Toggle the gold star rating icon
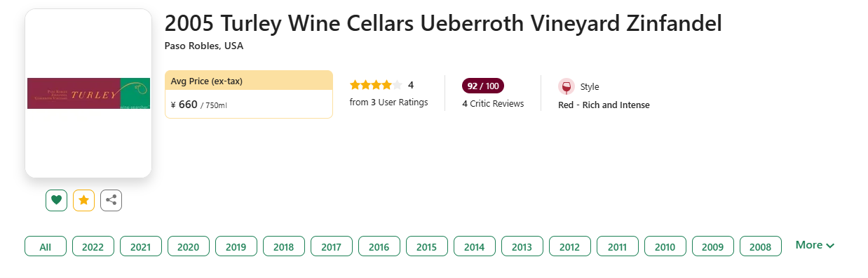The height and width of the screenshot is (278, 868). point(83,200)
